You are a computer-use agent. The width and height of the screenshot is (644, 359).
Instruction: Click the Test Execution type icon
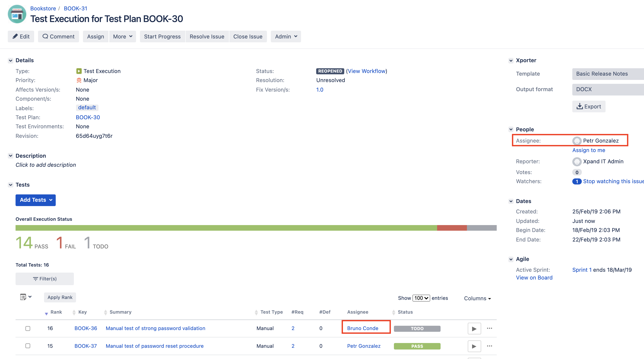pyautogui.click(x=79, y=71)
